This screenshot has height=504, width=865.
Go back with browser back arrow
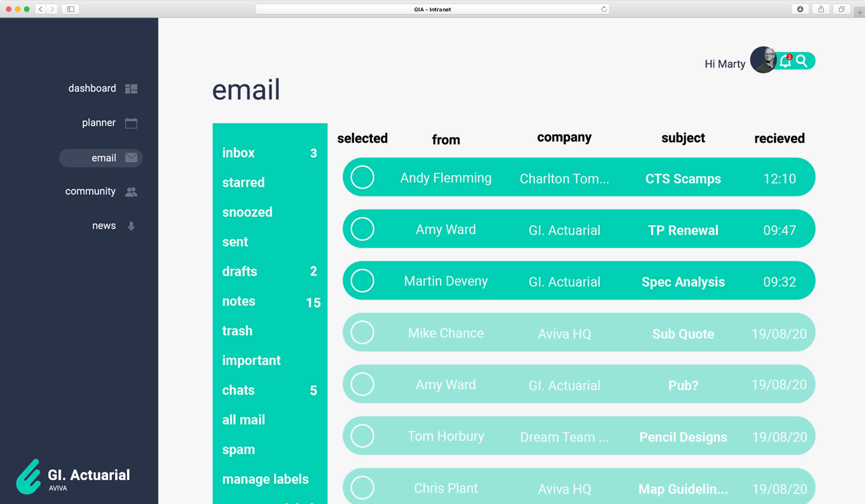point(40,9)
